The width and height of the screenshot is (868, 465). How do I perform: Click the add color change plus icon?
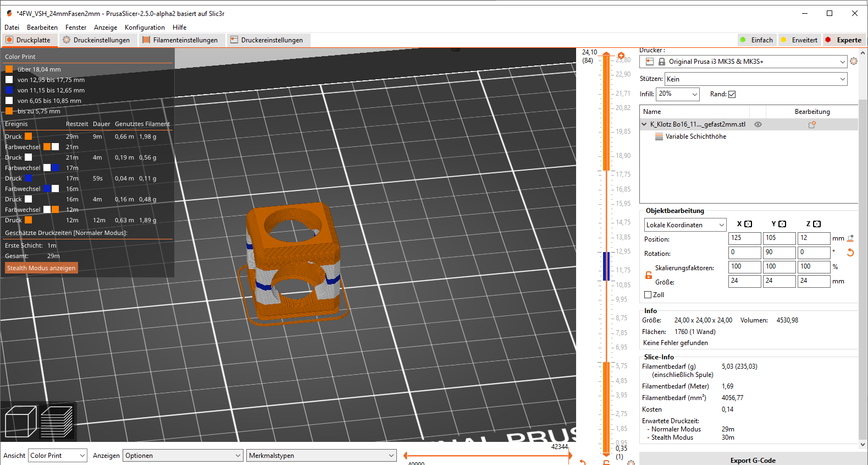[x=621, y=56]
